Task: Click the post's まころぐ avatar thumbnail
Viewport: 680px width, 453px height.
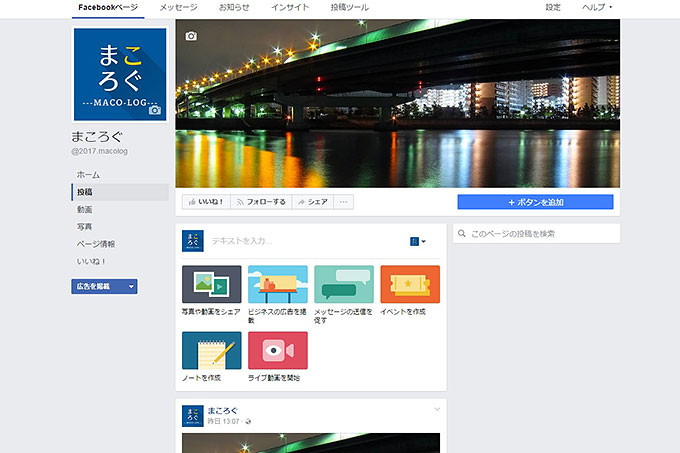Action: pos(193,416)
